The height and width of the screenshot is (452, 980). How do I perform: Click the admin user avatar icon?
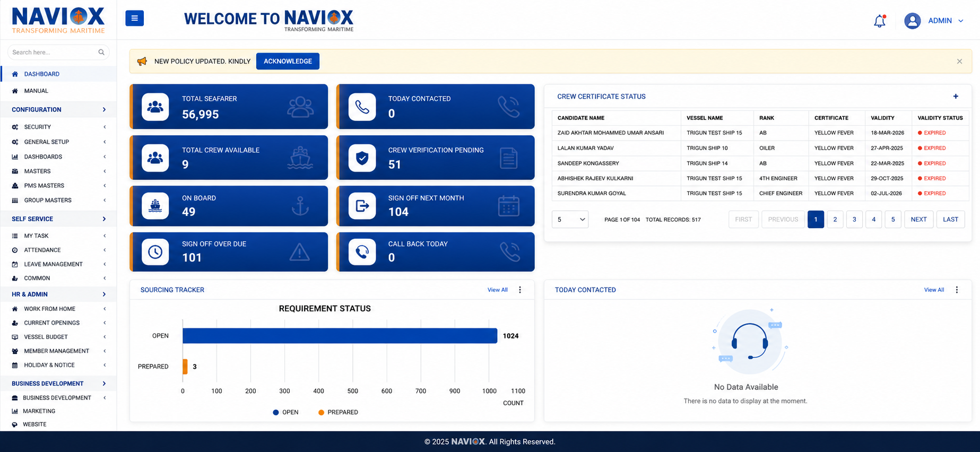pyautogui.click(x=912, y=21)
